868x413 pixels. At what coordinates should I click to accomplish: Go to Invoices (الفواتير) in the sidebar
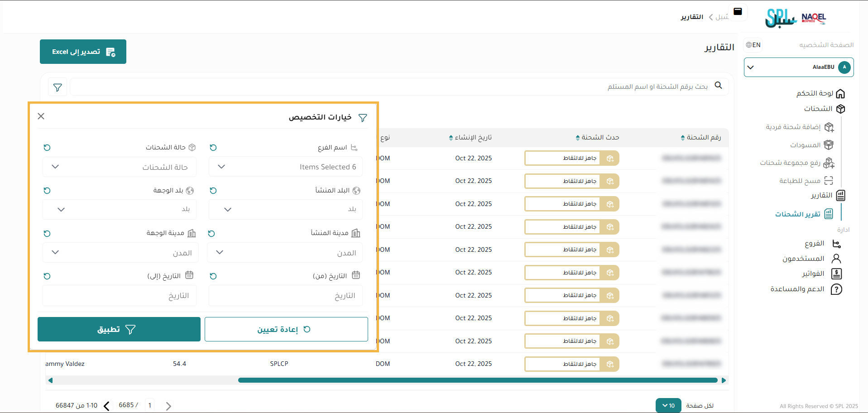click(x=813, y=274)
